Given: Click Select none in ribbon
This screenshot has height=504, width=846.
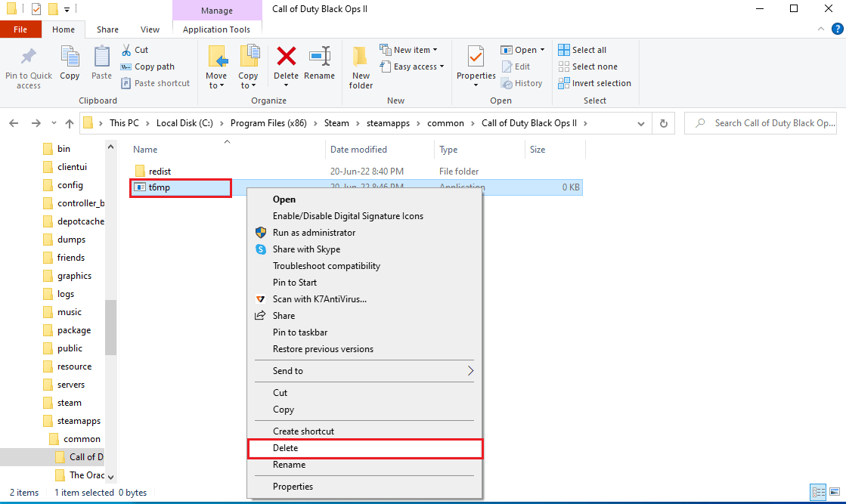Looking at the screenshot, I should [x=587, y=66].
